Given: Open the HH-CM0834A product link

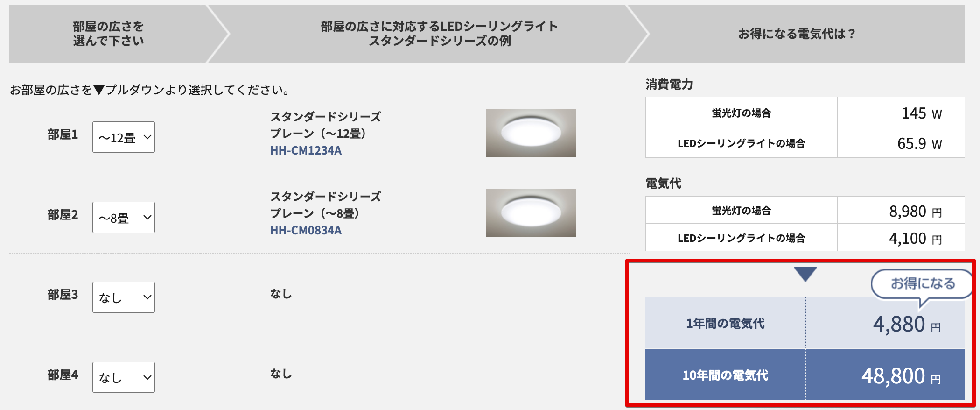Looking at the screenshot, I should [x=306, y=230].
